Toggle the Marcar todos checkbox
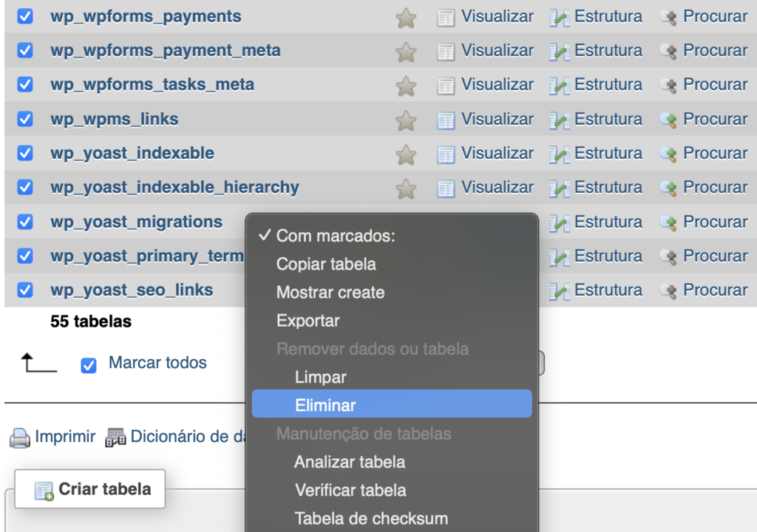 [89, 363]
